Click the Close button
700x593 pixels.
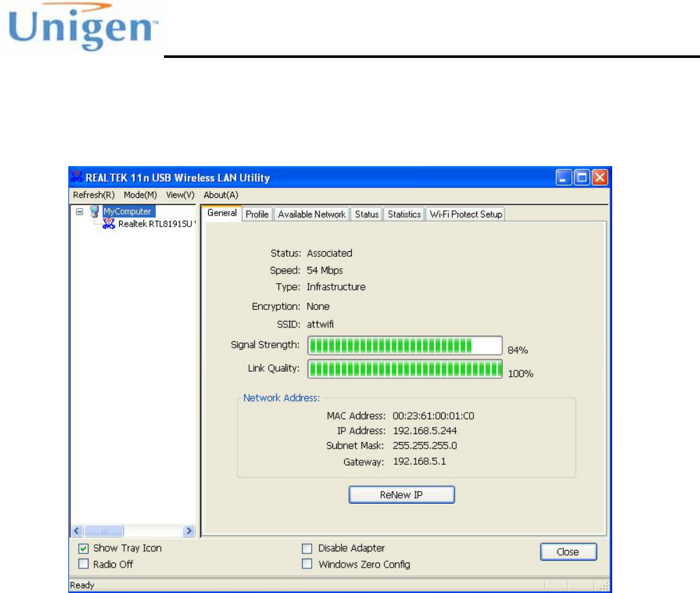(568, 552)
